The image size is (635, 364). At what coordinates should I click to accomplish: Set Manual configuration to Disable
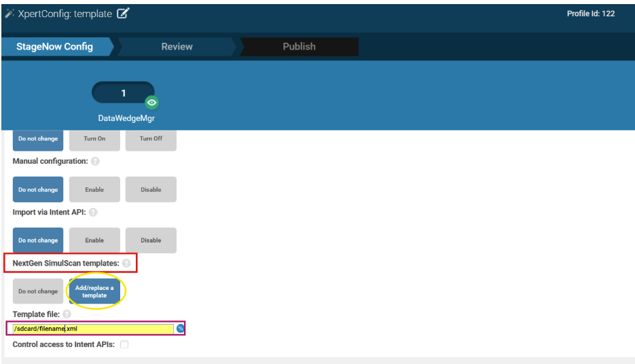(151, 189)
